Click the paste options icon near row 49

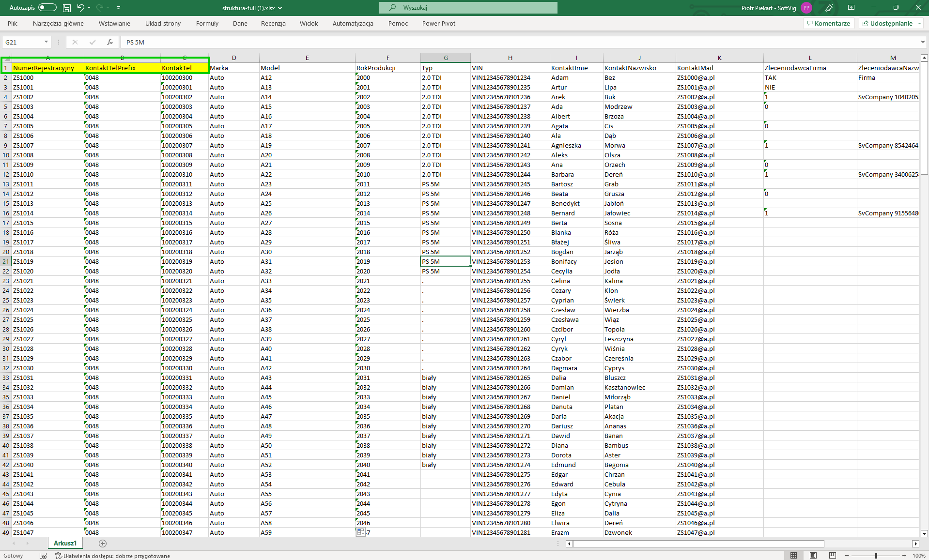[360, 532]
